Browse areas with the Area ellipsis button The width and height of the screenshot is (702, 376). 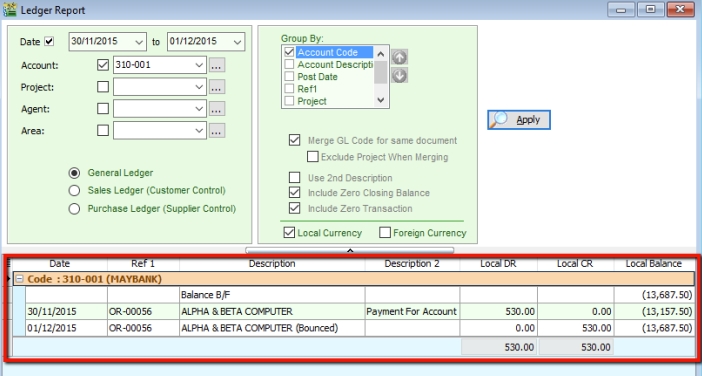[217, 131]
